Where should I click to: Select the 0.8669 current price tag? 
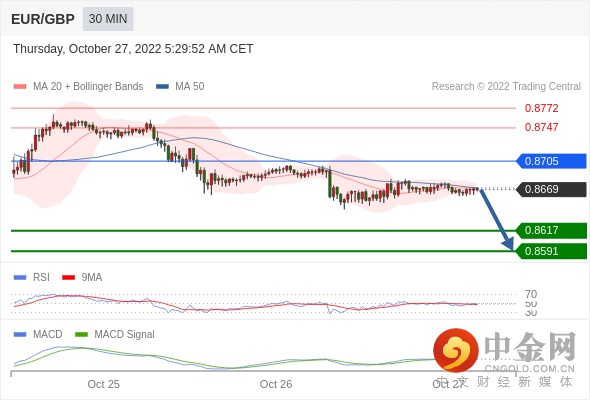pyautogui.click(x=551, y=189)
